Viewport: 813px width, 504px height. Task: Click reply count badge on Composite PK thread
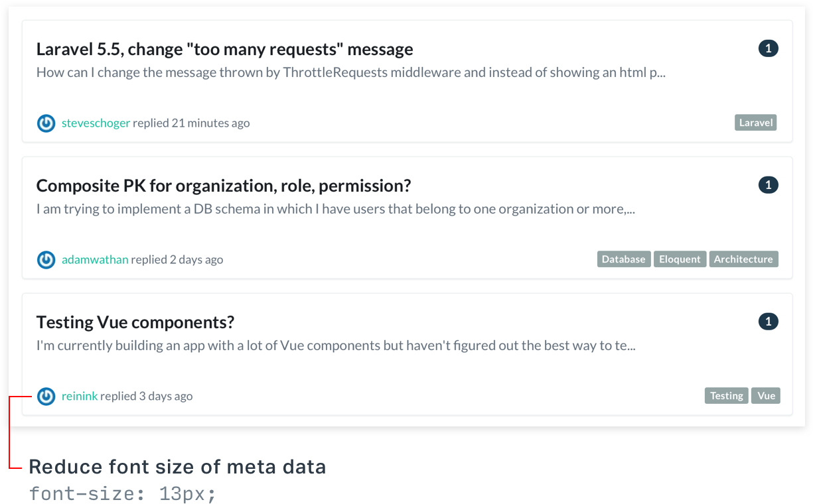(x=768, y=185)
